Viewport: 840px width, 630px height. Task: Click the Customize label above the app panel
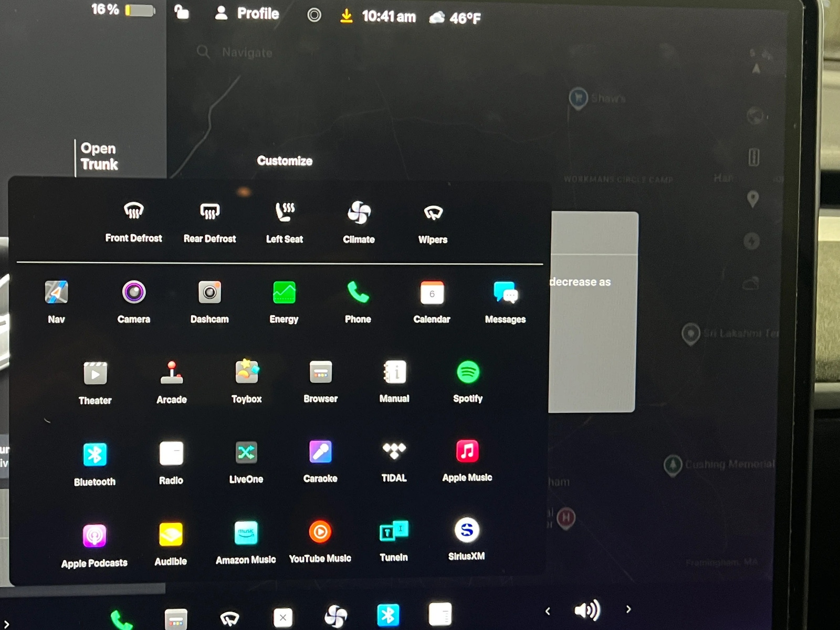[x=285, y=161]
